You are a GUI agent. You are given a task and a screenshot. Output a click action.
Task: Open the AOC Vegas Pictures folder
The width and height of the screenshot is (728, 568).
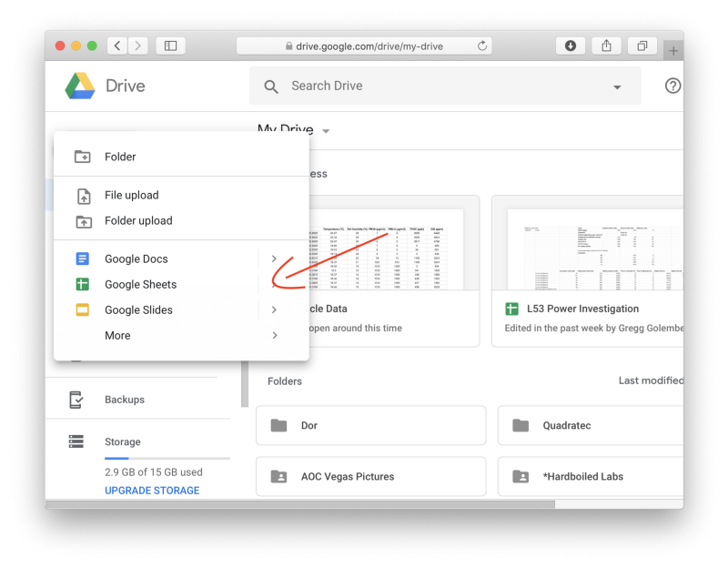coord(371,476)
